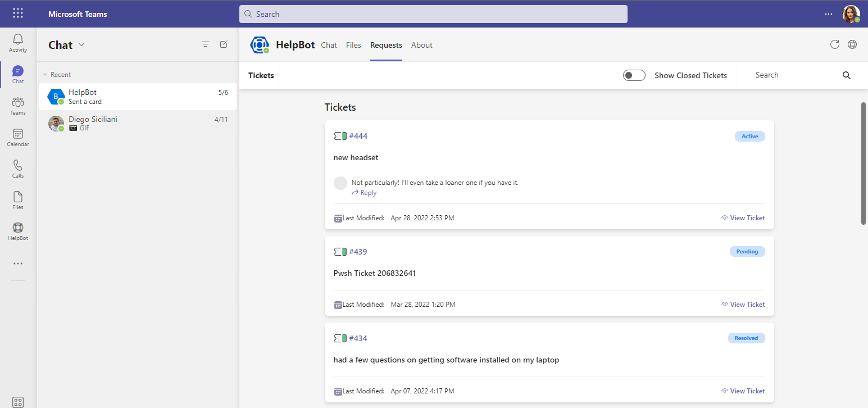Select the Requests tab
868x408 pixels.
click(x=386, y=45)
